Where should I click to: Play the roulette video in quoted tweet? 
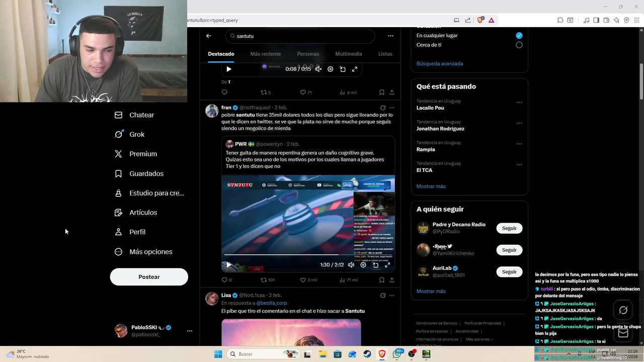(x=228, y=264)
